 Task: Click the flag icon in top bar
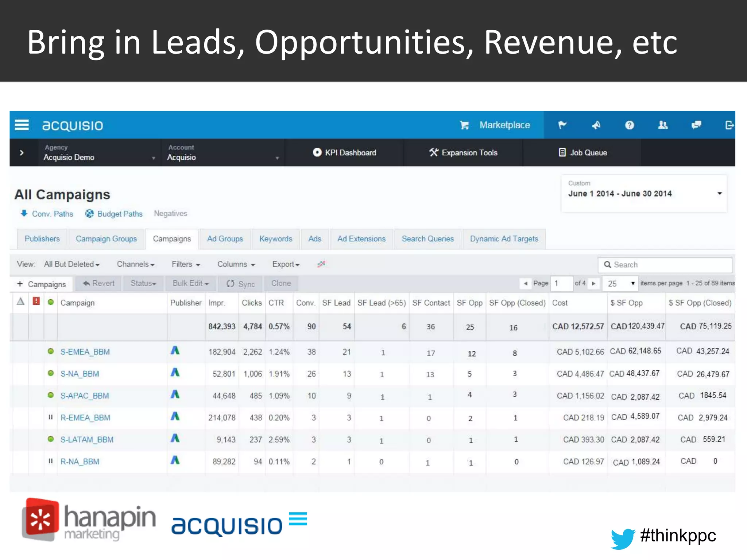click(562, 125)
